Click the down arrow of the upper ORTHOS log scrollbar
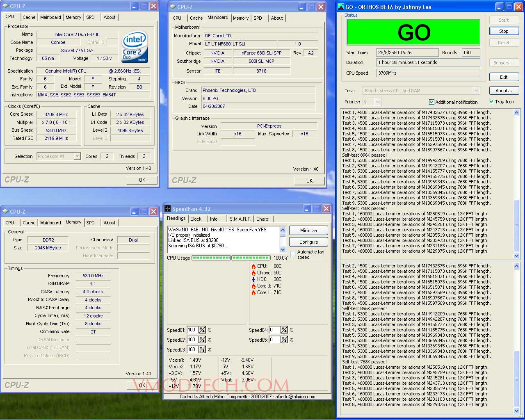Viewport: 525px width, 420px height. click(x=516, y=256)
